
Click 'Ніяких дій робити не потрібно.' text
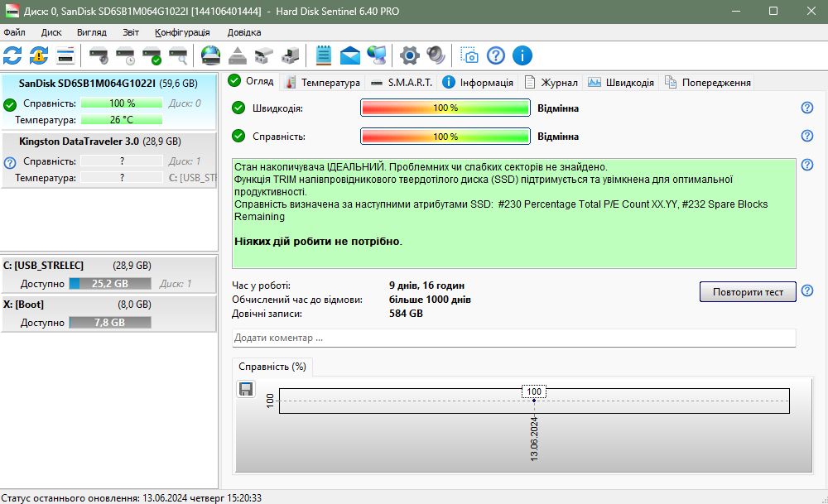318,241
